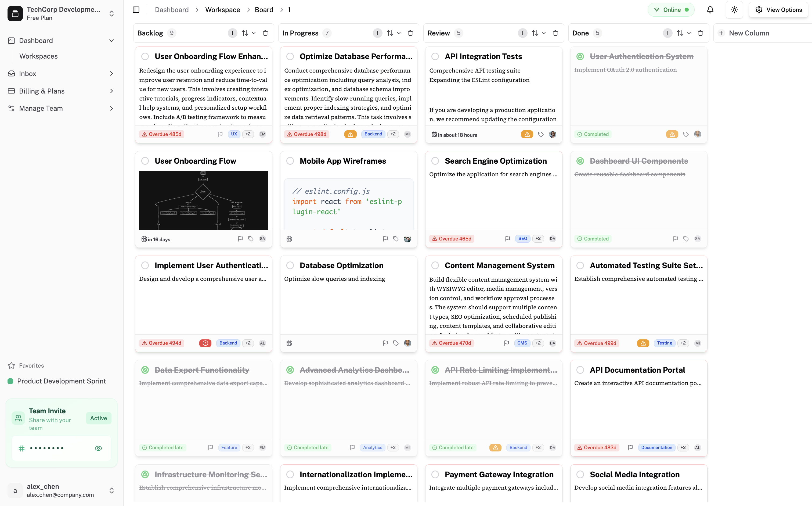812x506 pixels.
Task: Open the TechCorp Development workspace switcher
Action: coord(111,13)
